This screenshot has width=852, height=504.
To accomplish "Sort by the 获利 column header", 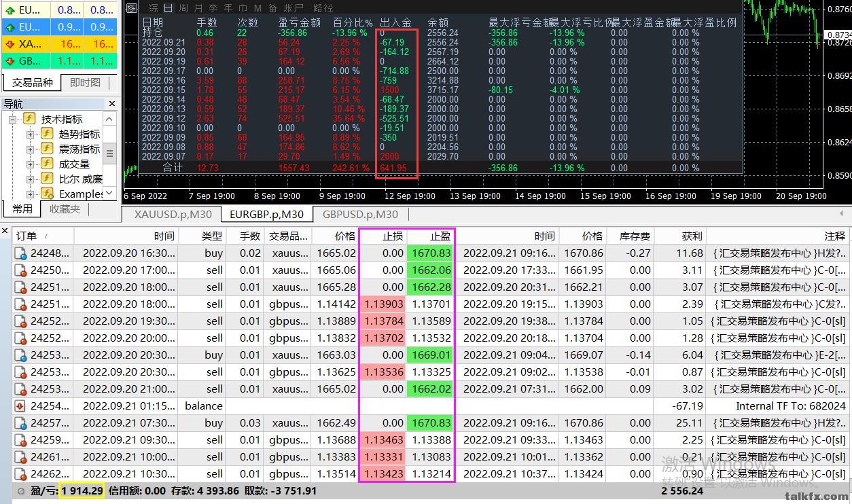I will tap(680, 236).
